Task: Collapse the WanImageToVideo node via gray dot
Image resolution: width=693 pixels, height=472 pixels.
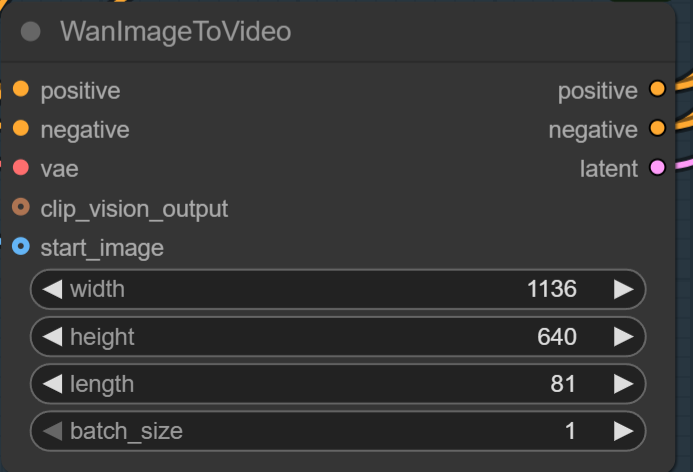Action: pyautogui.click(x=31, y=32)
